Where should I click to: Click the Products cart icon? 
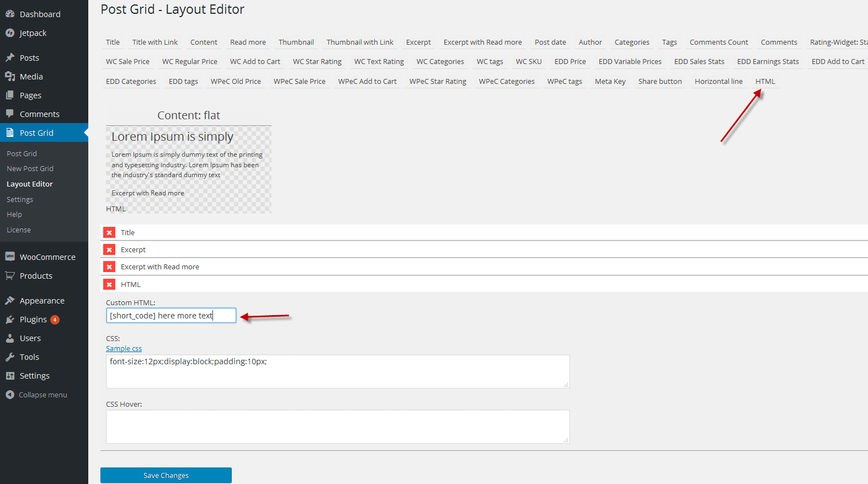10,275
